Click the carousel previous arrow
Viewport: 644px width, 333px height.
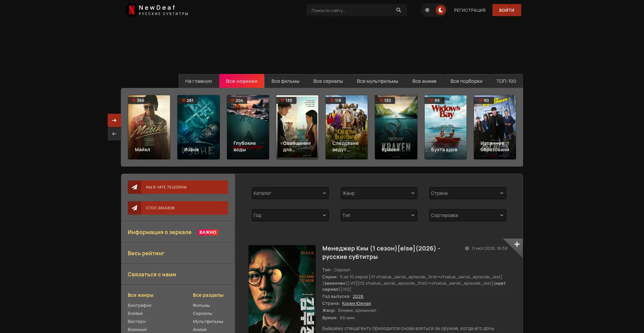tap(114, 134)
